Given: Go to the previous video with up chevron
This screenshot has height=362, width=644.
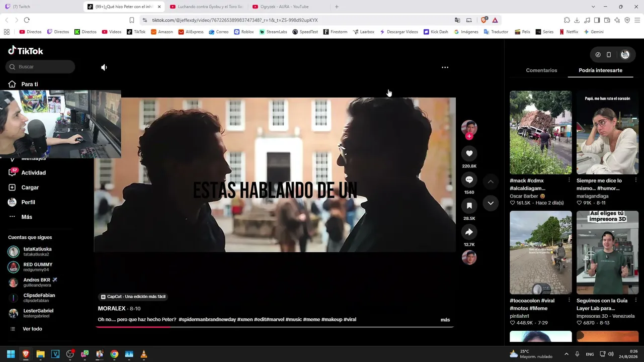Looking at the screenshot, I should [x=491, y=182].
